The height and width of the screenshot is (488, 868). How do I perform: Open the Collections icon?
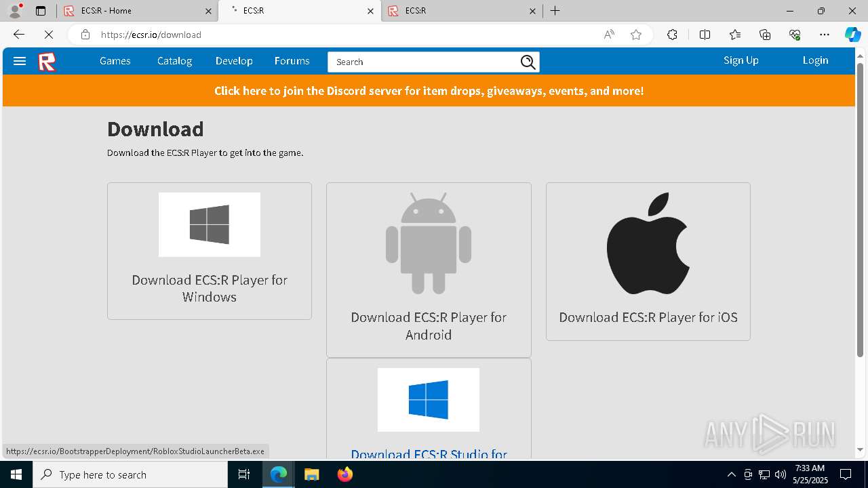click(x=765, y=35)
